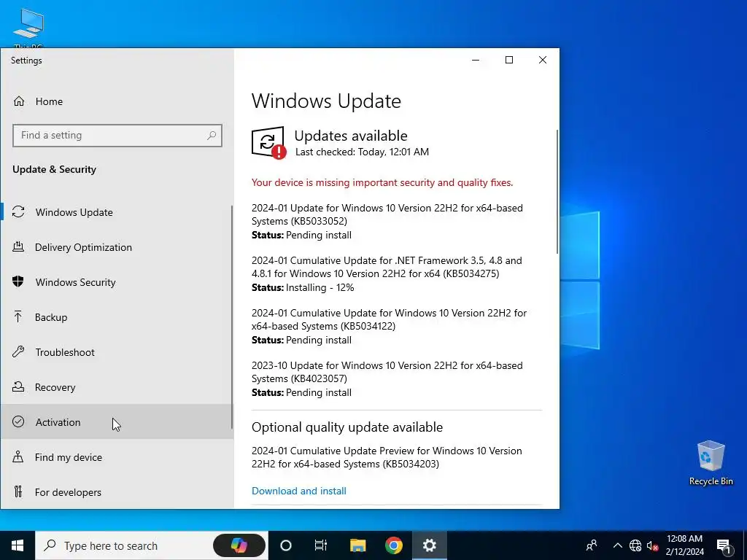Click the Windows Update refresh arrows icon in sidebar
Viewport: 747px width, 560px height.
(18, 212)
